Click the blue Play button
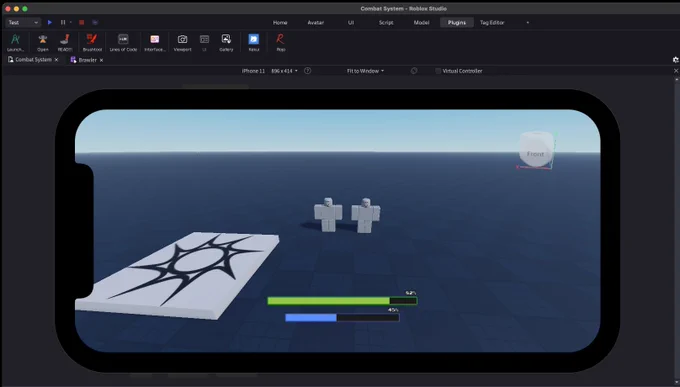 pos(50,23)
